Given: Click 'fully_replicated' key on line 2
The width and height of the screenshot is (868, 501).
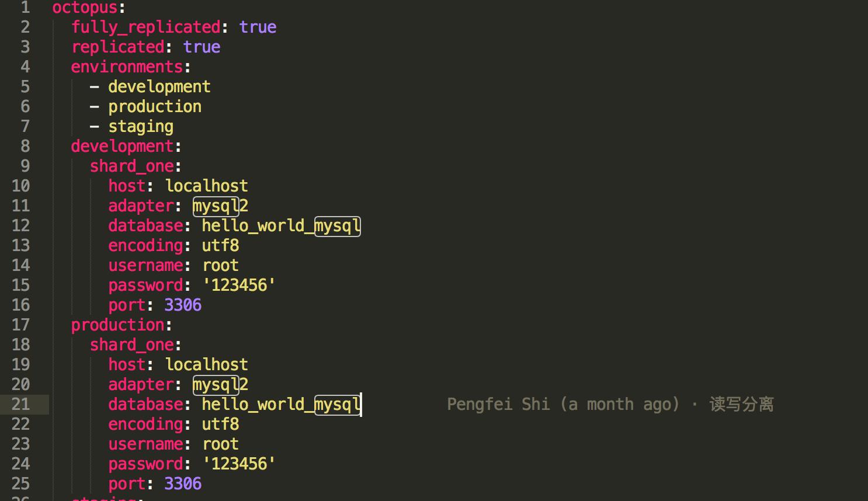Looking at the screenshot, I should click(146, 27).
